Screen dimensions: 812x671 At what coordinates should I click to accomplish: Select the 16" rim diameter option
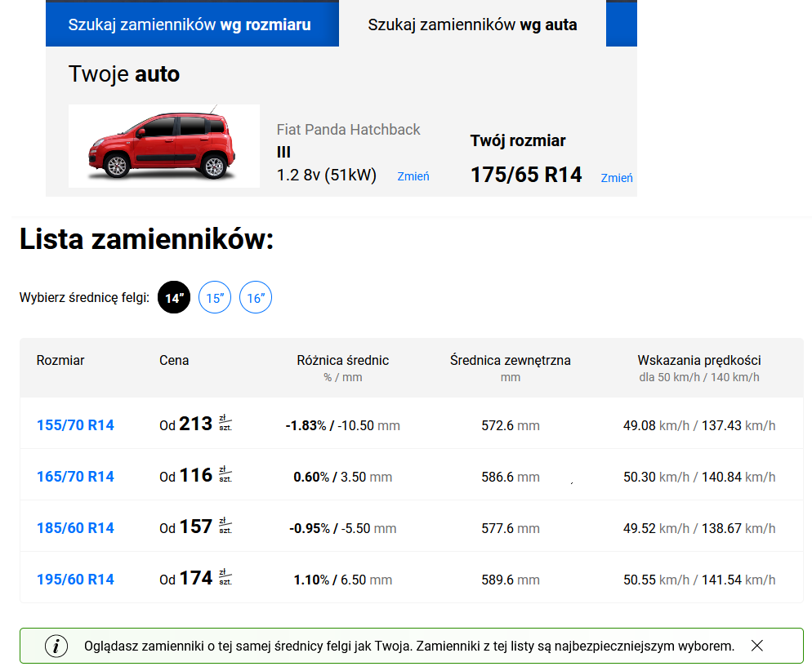256,298
